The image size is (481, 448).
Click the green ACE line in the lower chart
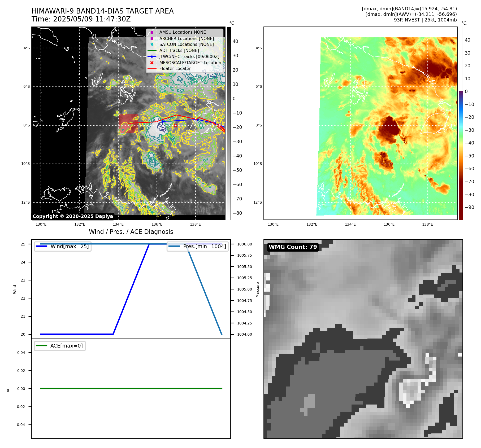coord(131,389)
